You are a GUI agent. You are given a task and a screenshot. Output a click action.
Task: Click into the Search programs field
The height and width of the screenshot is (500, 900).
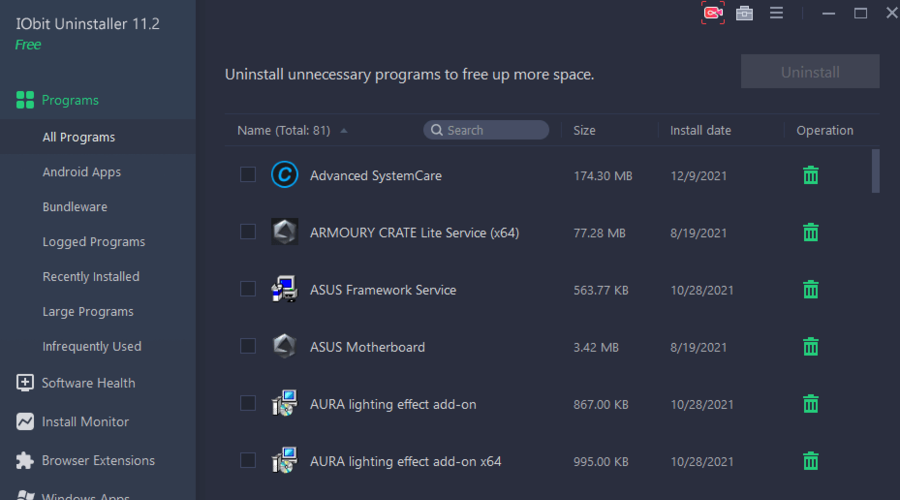pos(494,130)
